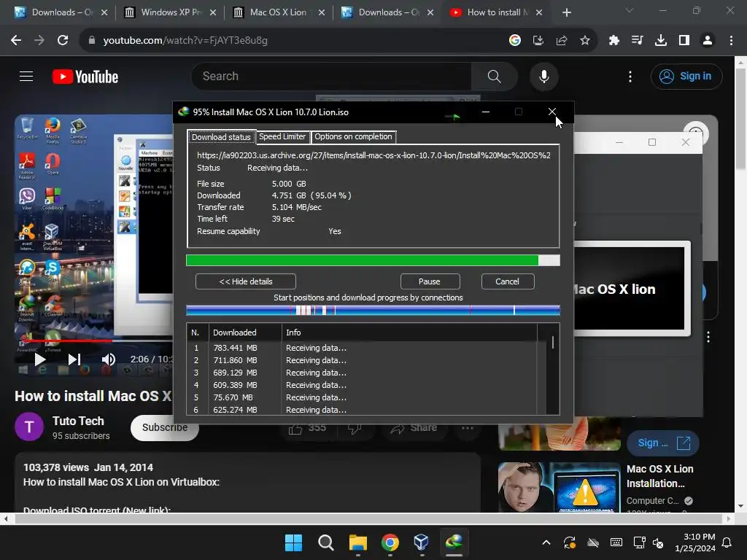The image size is (747, 560).
Task: Click the install app icon in address bar
Action: point(538,41)
